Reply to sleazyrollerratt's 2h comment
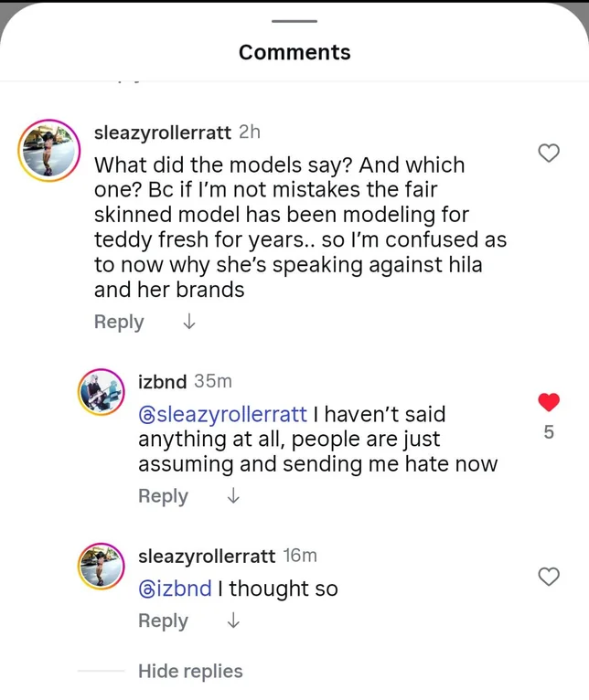Viewport: 589px width, 700px height. coord(119,322)
